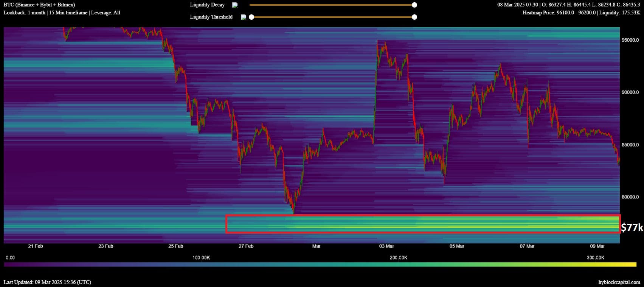The width and height of the screenshot is (644, 287).
Task: Click the Lookback and timeframe settings text
Action: click(62, 12)
